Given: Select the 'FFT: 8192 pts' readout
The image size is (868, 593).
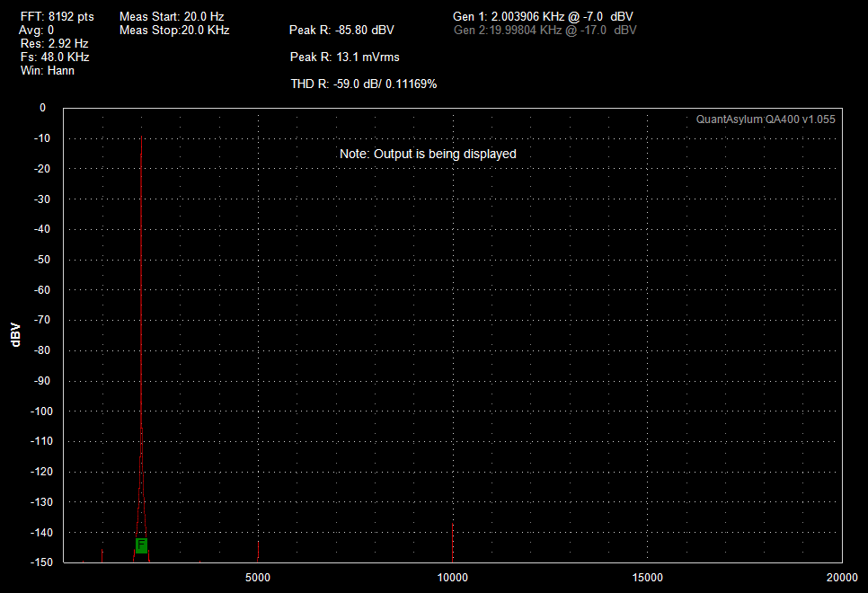Looking at the screenshot, I should click(x=57, y=16).
